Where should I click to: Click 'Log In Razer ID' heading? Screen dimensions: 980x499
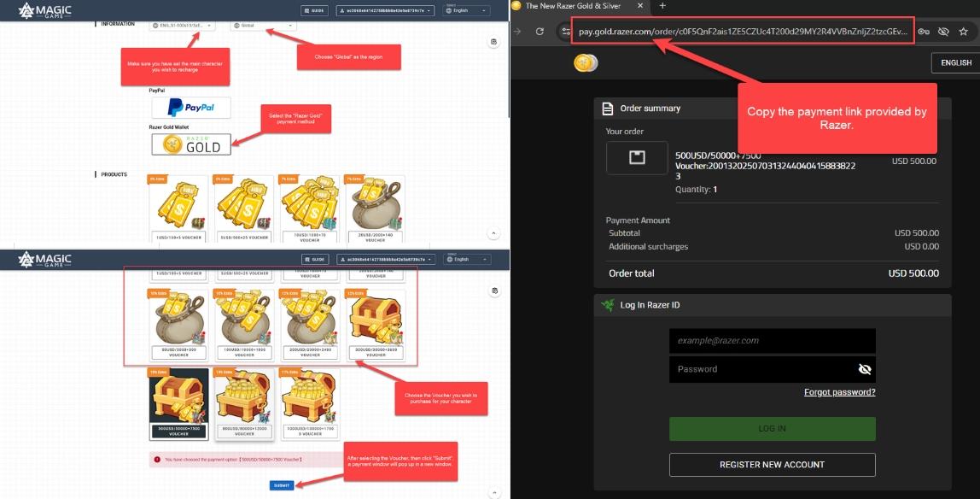coord(650,305)
